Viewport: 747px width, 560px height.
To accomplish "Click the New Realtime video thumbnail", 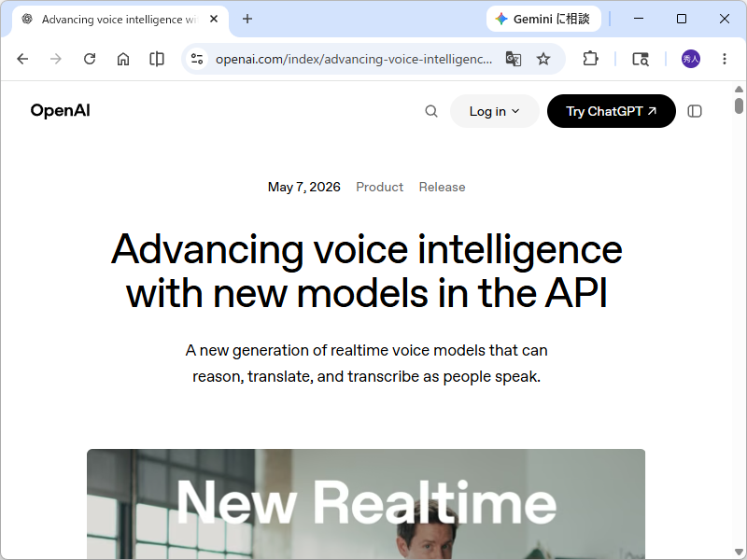I will click(366, 504).
